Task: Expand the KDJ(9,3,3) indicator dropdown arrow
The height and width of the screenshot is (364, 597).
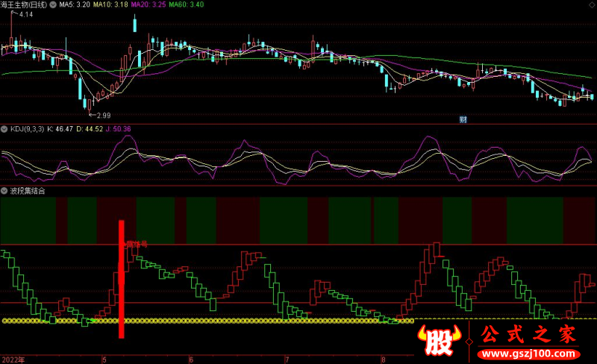Action: (4, 129)
